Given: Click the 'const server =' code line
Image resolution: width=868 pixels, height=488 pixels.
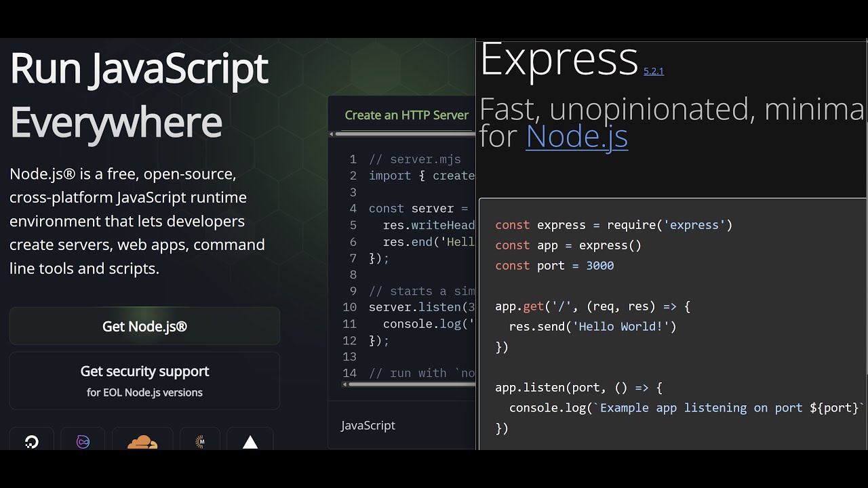Looking at the screenshot, I should point(418,209).
